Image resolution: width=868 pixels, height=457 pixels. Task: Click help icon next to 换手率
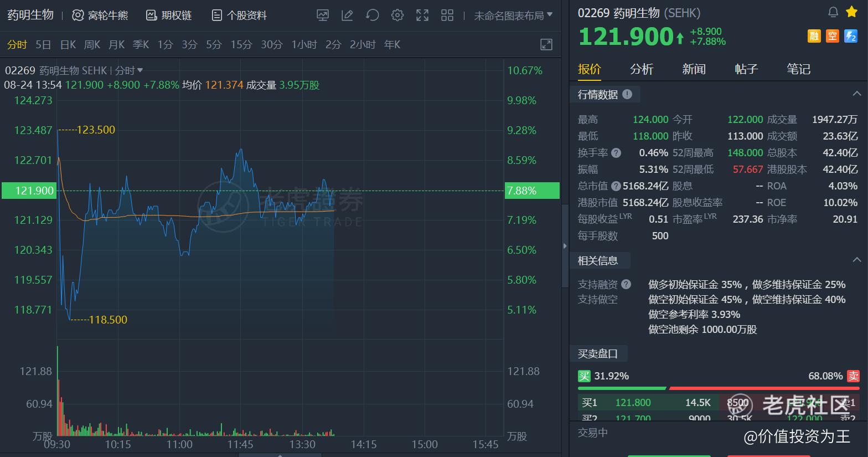click(616, 153)
